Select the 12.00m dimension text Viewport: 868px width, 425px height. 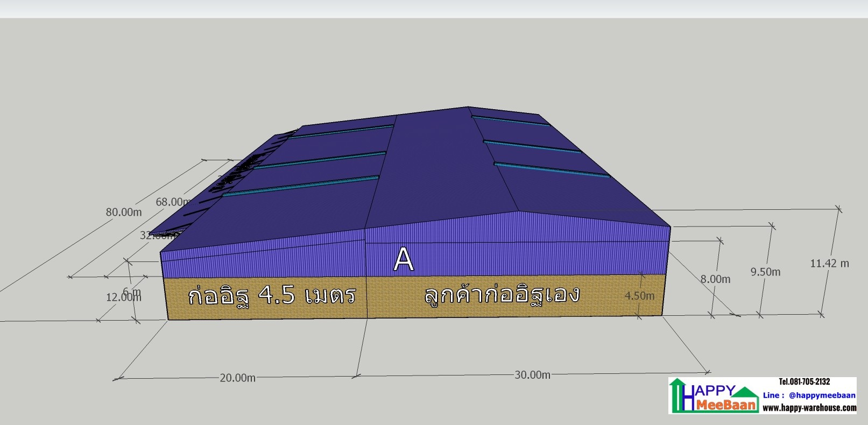[x=123, y=297]
